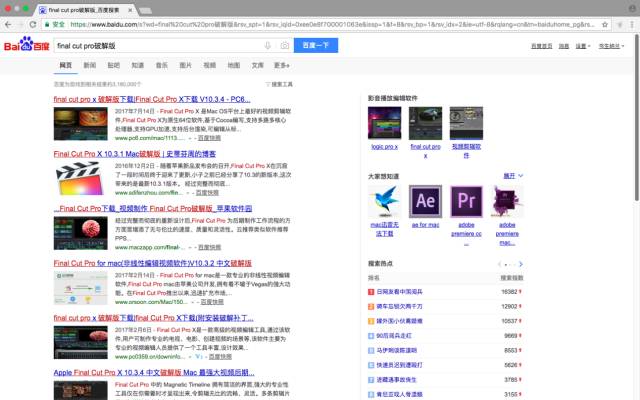Click the 'final cut pro x' sidebar link
The width and height of the screenshot is (640, 400).
click(x=425, y=151)
